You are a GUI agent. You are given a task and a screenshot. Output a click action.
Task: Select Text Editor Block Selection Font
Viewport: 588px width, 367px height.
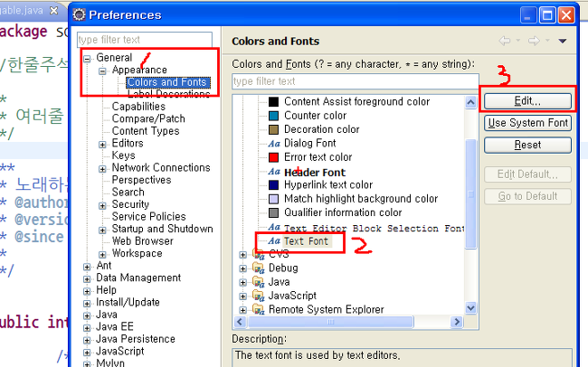tap(374, 228)
